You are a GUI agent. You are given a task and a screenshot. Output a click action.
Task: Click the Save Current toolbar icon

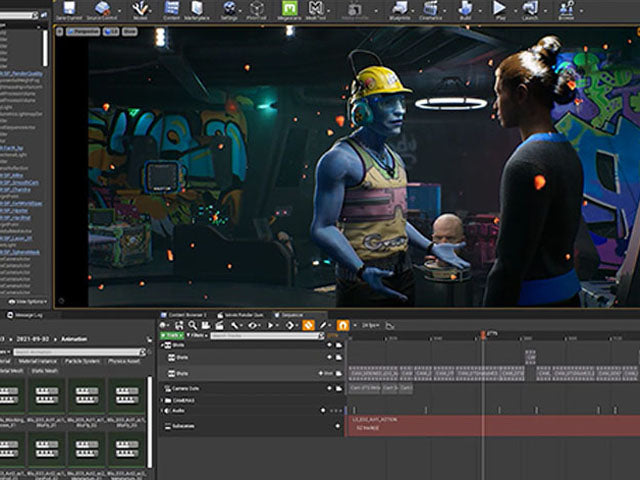[68, 10]
